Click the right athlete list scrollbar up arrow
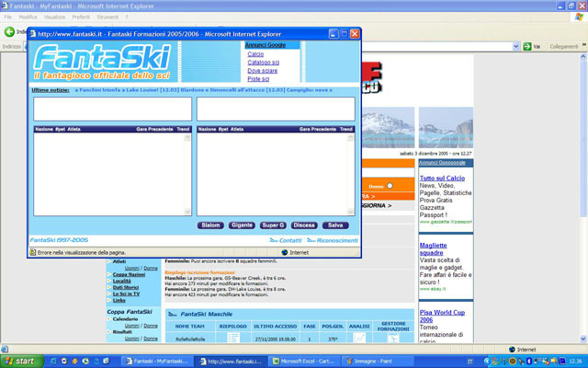 351,138
